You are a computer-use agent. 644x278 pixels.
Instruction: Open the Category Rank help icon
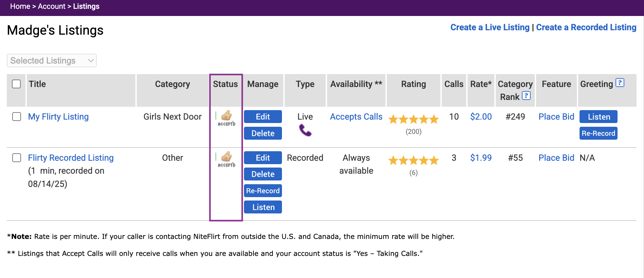click(526, 95)
